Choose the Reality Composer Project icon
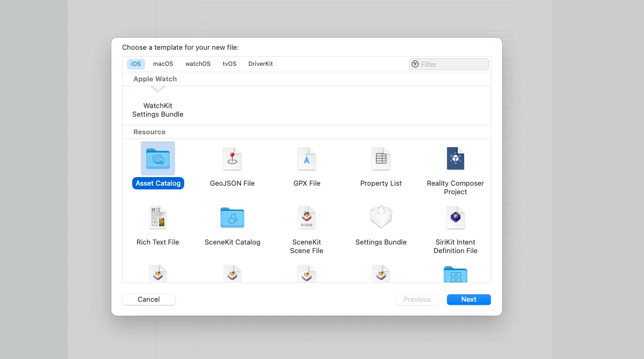The height and width of the screenshot is (359, 644). (456, 159)
